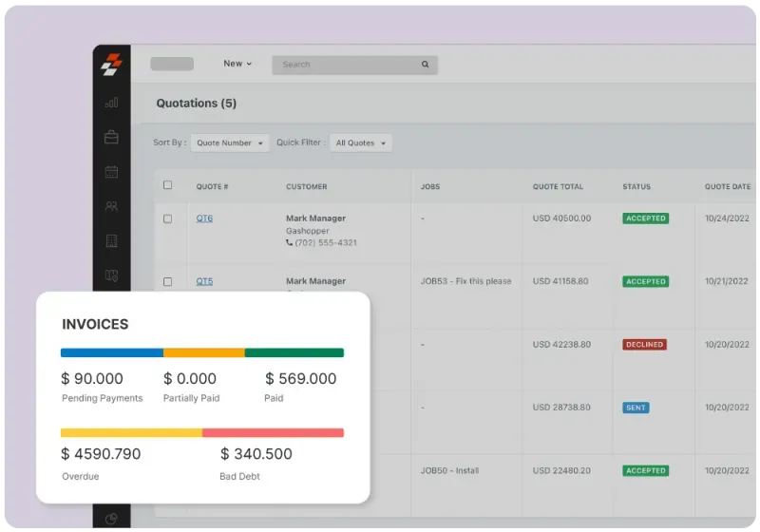Screen dimensions: 760x532
Task: Open the calendar schedule icon
Action: tap(112, 172)
